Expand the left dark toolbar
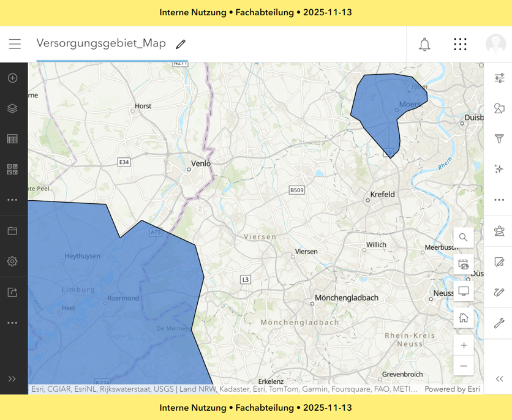 [12, 379]
